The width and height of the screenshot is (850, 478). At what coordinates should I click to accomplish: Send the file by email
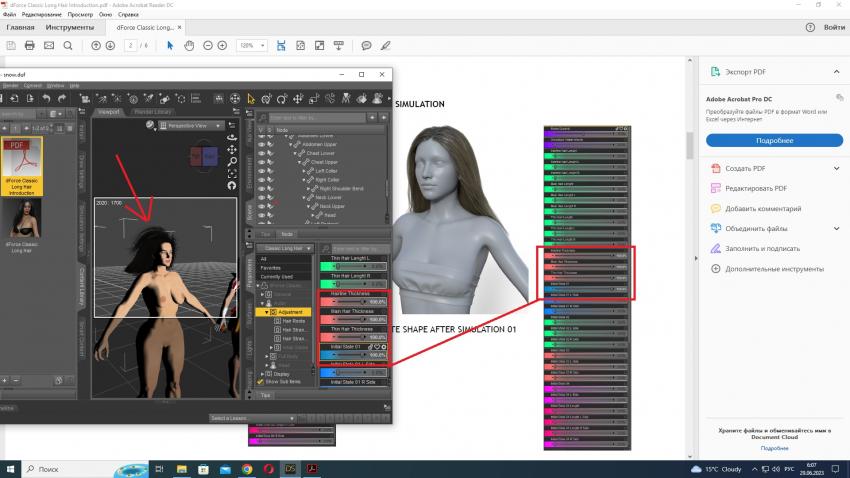tap(49, 46)
